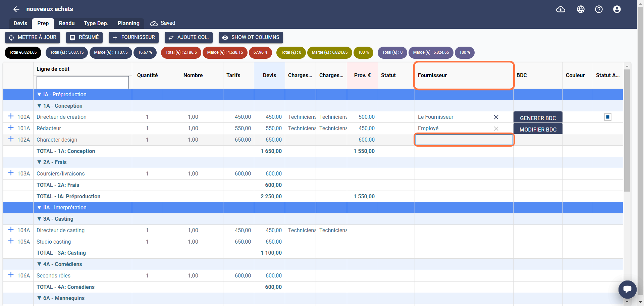This screenshot has height=306, width=644.
Task: Click GENERER BDC for Directeur de création
Action: point(538,118)
